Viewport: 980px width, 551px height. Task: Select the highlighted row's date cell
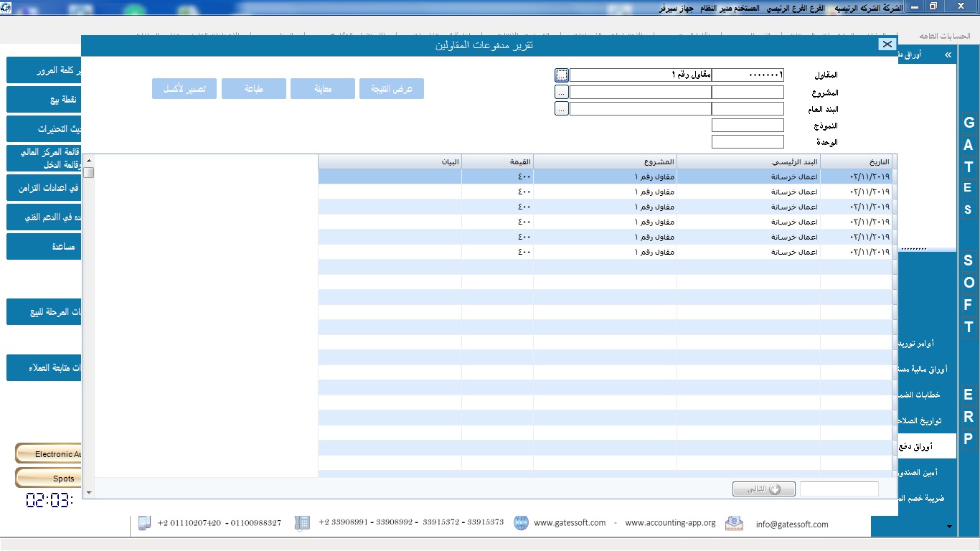click(x=856, y=176)
